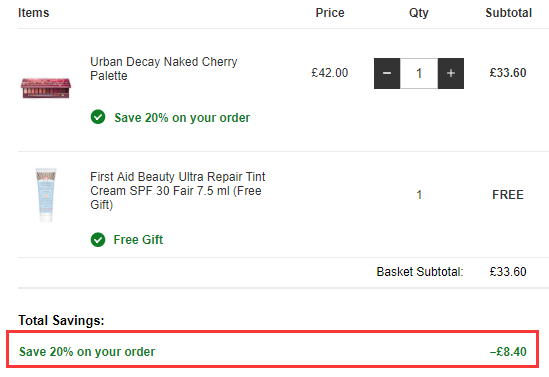Click the plus quantity button
The height and width of the screenshot is (377, 549).
click(451, 73)
